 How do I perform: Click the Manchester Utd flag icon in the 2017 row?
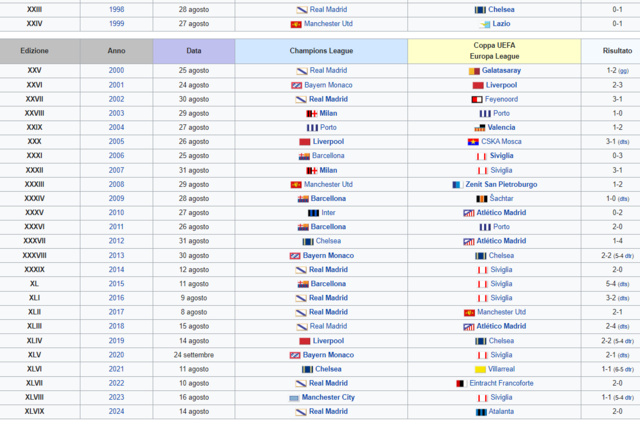[469, 313]
